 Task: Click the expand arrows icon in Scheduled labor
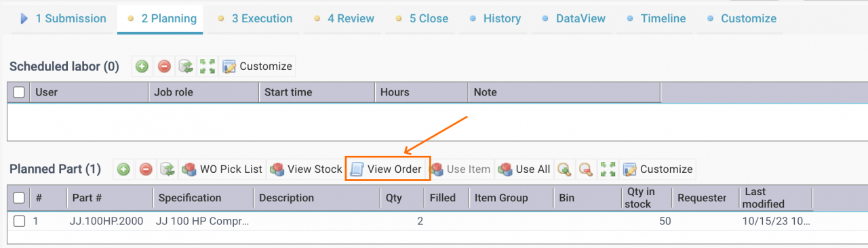(x=208, y=66)
